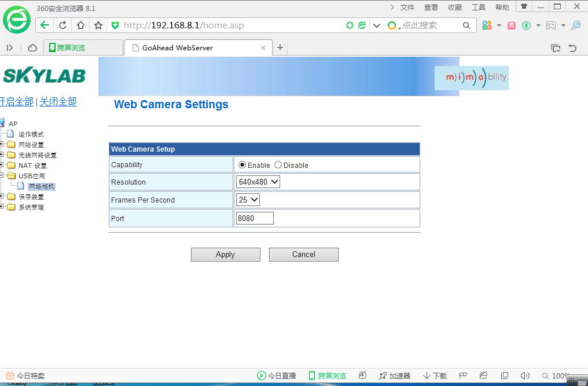The image size is (588, 386).
Task: Click the Port input field
Action: [255, 218]
